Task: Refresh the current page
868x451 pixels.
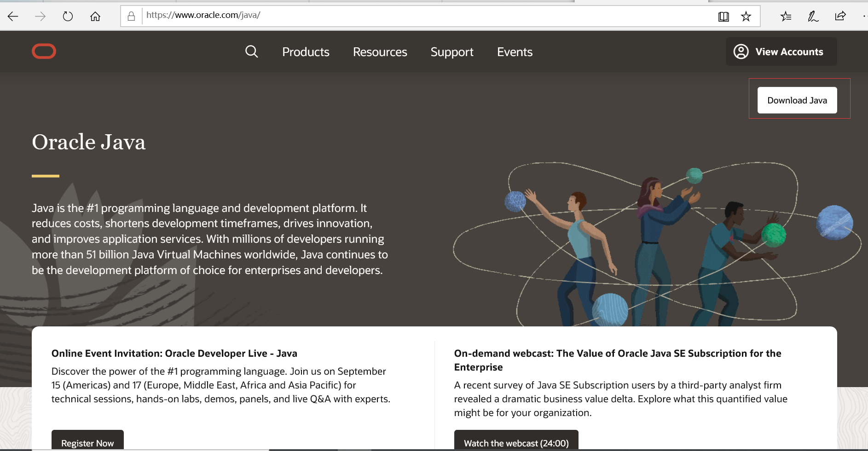Action: click(68, 17)
